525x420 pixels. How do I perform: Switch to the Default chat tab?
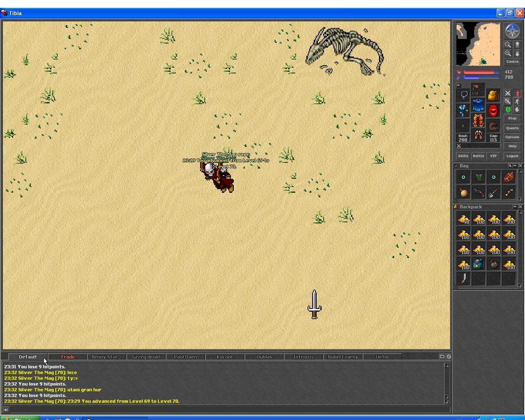28,357
